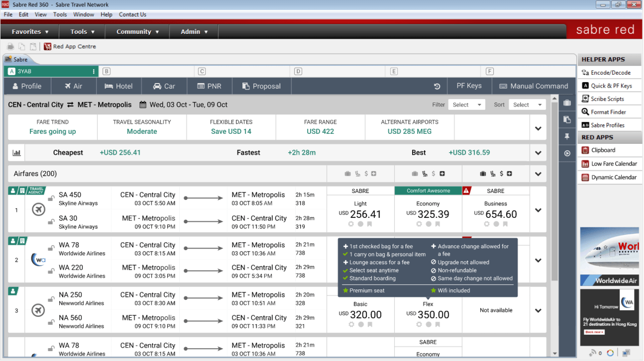This screenshot has width=644, height=361.
Task: Open the bar chart icon beside Cheapest
Action: (x=16, y=153)
